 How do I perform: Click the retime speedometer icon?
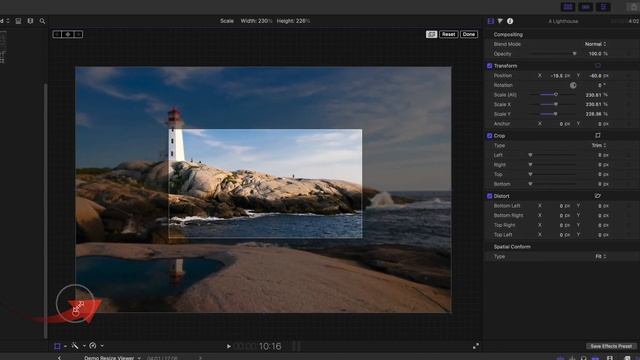[93, 346]
